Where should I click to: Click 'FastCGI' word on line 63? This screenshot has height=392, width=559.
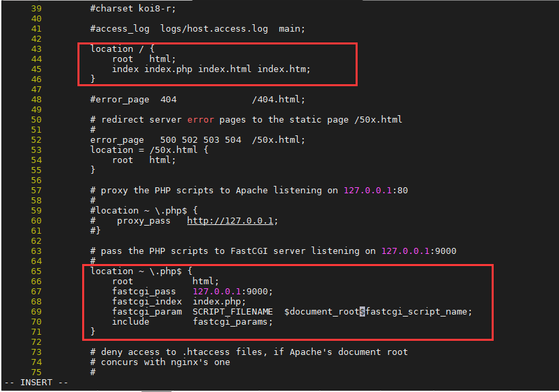pos(249,251)
